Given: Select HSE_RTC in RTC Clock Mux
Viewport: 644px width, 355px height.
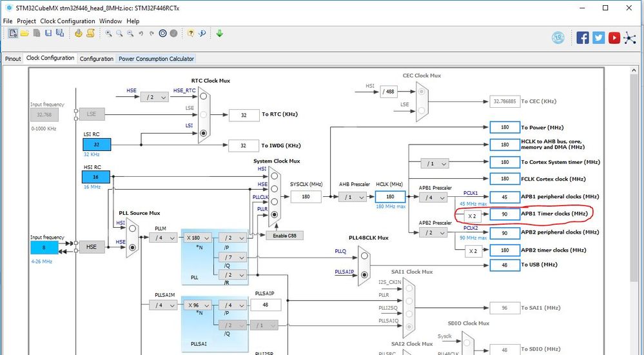Looking at the screenshot, I should [203, 96].
